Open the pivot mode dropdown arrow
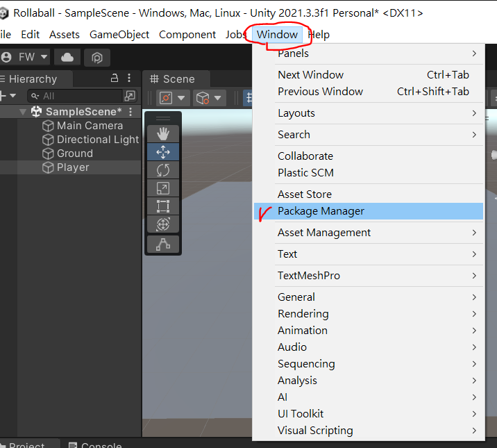This screenshot has height=448, width=497. tap(181, 98)
